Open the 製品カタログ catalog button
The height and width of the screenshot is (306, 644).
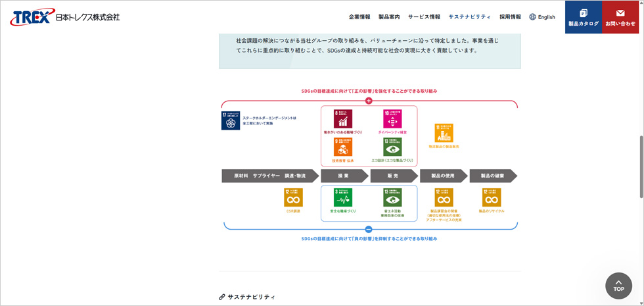pyautogui.click(x=584, y=17)
